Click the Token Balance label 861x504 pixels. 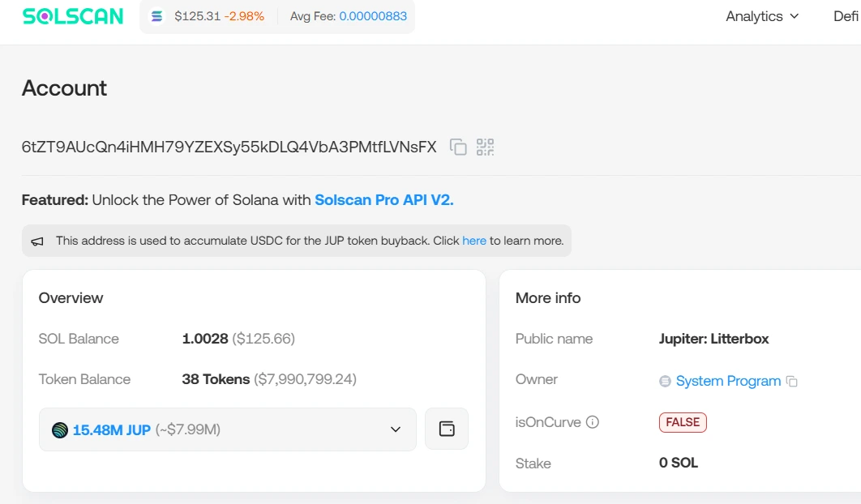pos(84,379)
